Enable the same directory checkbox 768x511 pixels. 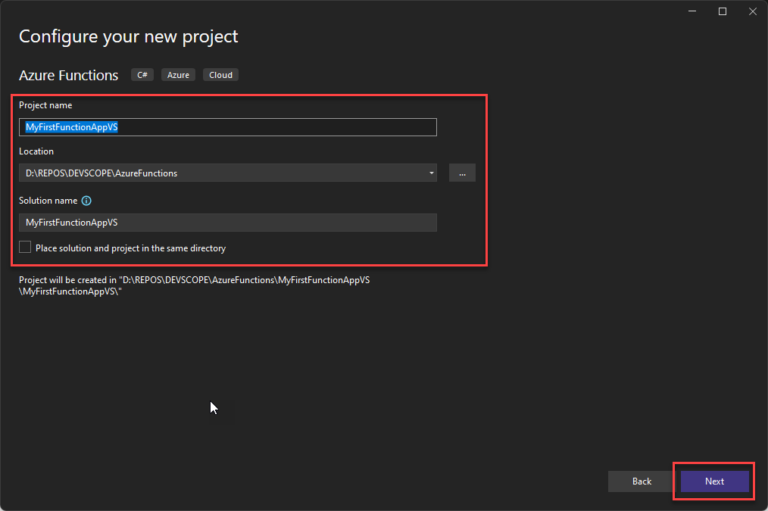point(25,247)
